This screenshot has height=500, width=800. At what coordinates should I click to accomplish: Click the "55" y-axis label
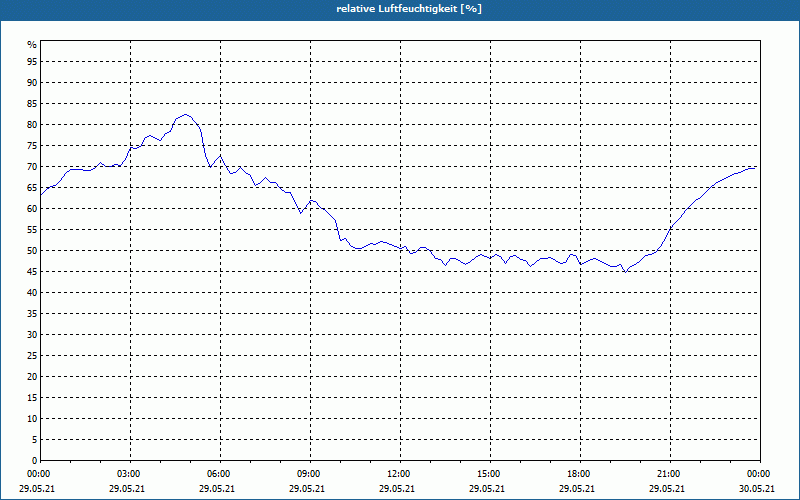(x=32, y=230)
